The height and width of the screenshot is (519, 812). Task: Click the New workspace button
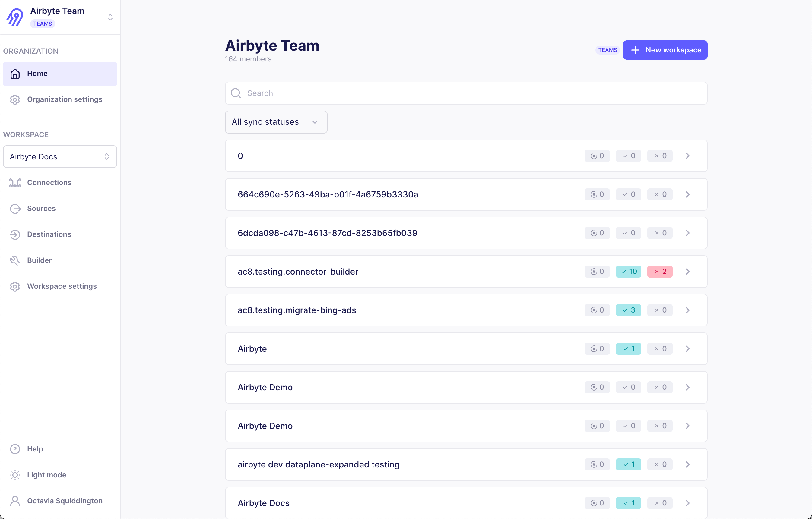(665, 49)
